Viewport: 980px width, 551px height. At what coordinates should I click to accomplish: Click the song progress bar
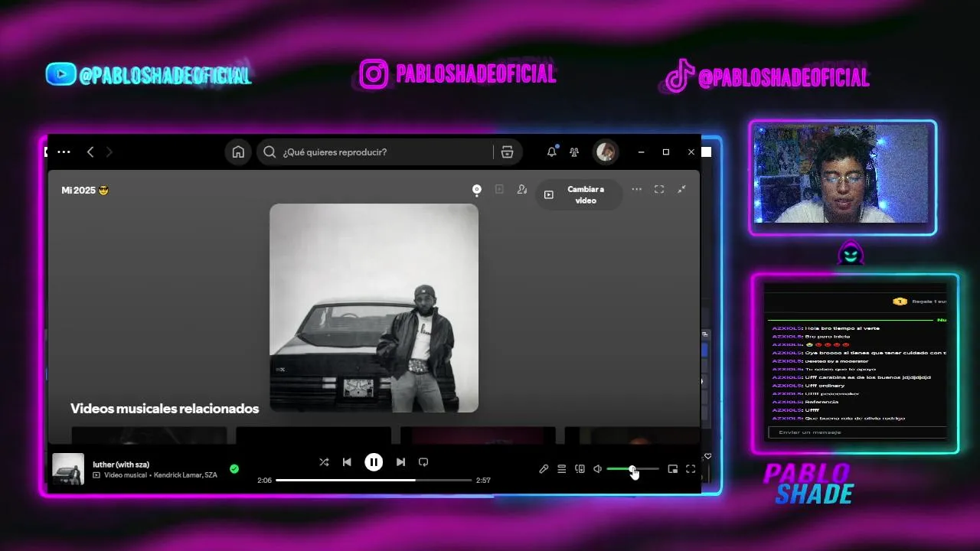[374, 480]
